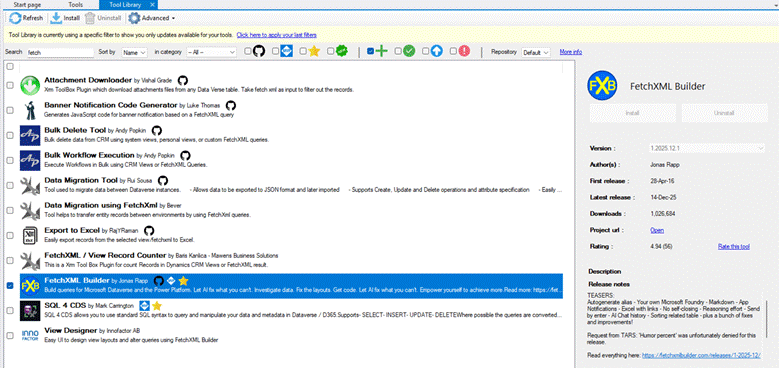Click the Bulk Delete Tool AP logo
The width and height of the screenshot is (779, 368).
click(30, 135)
